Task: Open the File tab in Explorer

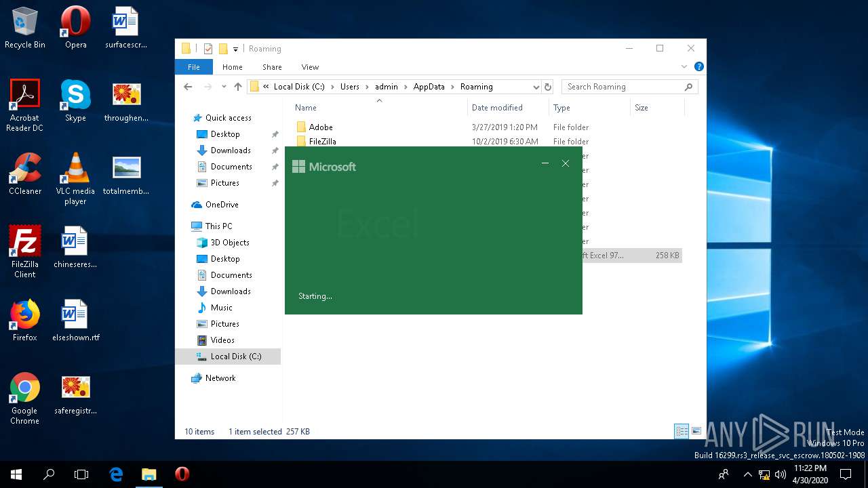Action: (194, 67)
